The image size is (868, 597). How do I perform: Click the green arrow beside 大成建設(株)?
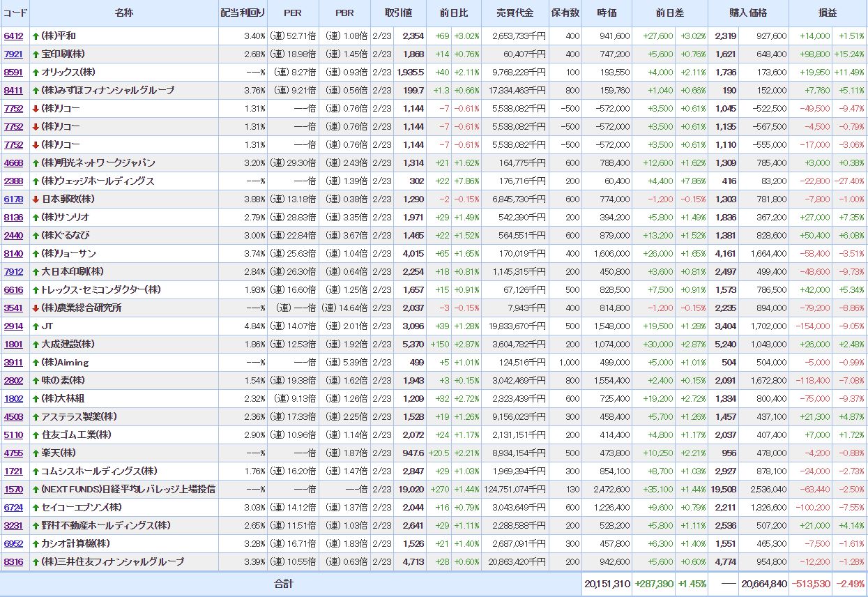[x=36, y=345]
